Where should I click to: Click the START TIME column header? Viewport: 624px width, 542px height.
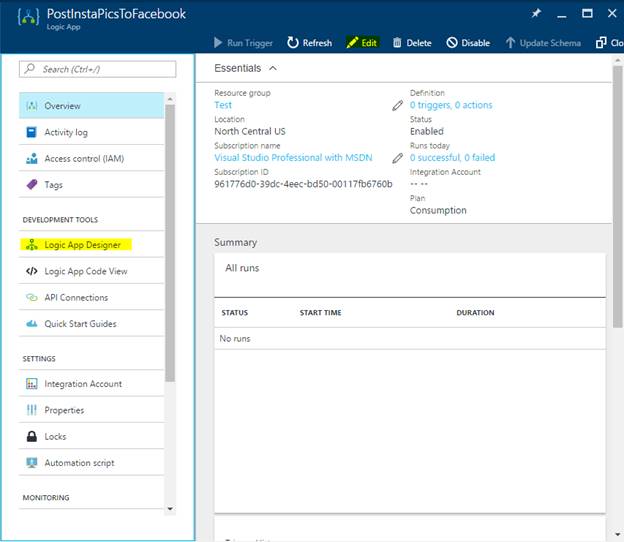click(x=320, y=313)
